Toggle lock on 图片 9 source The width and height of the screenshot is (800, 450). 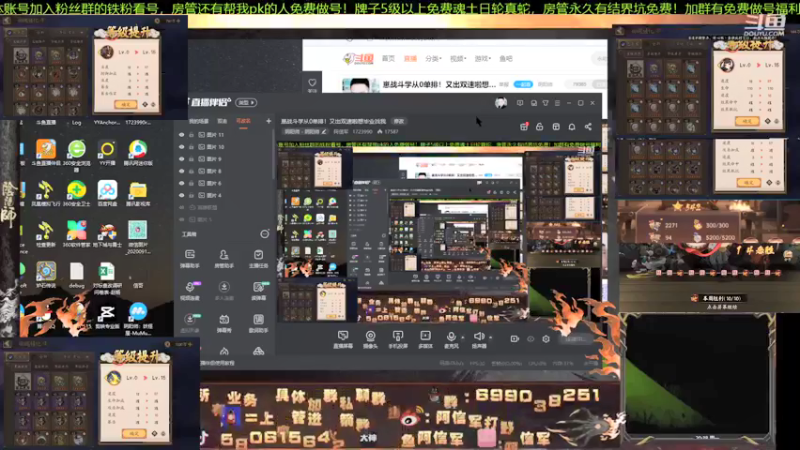click(191, 159)
